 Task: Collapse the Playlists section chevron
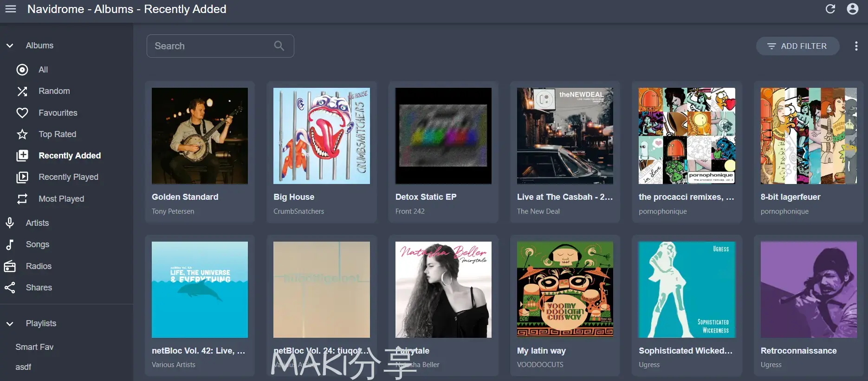[x=10, y=323]
